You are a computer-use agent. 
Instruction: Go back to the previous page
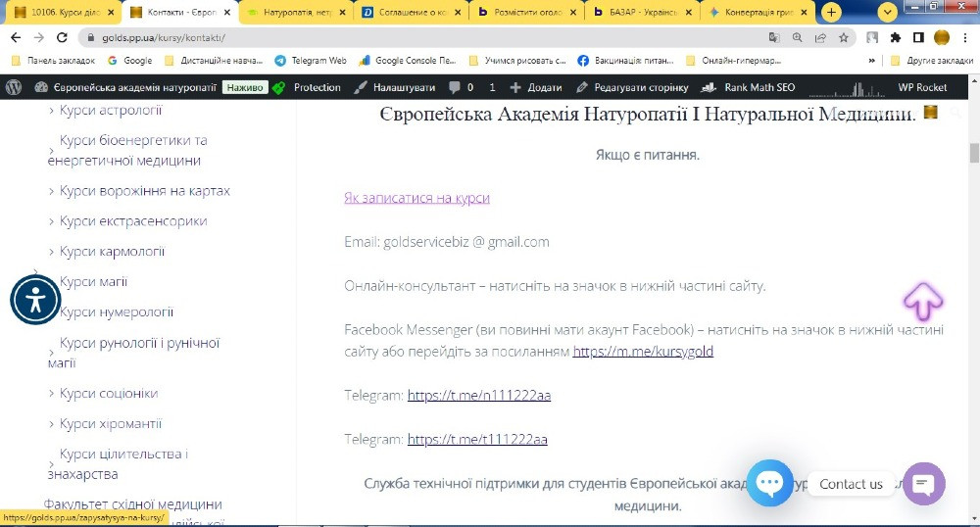16,37
